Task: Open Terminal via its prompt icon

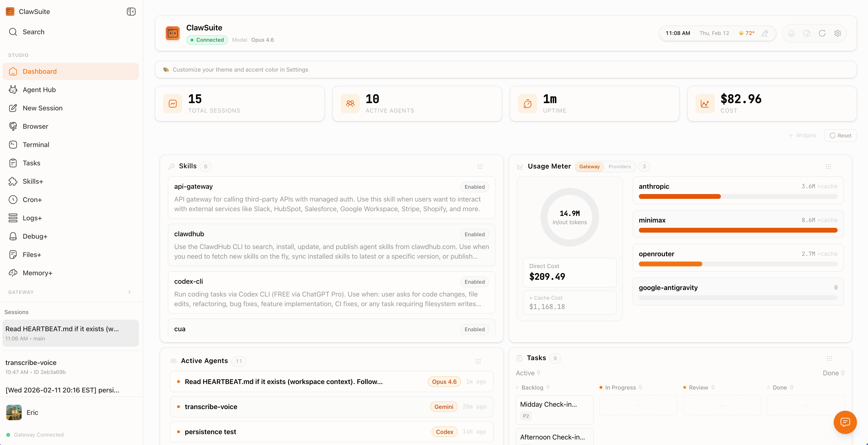Action: 13,145
